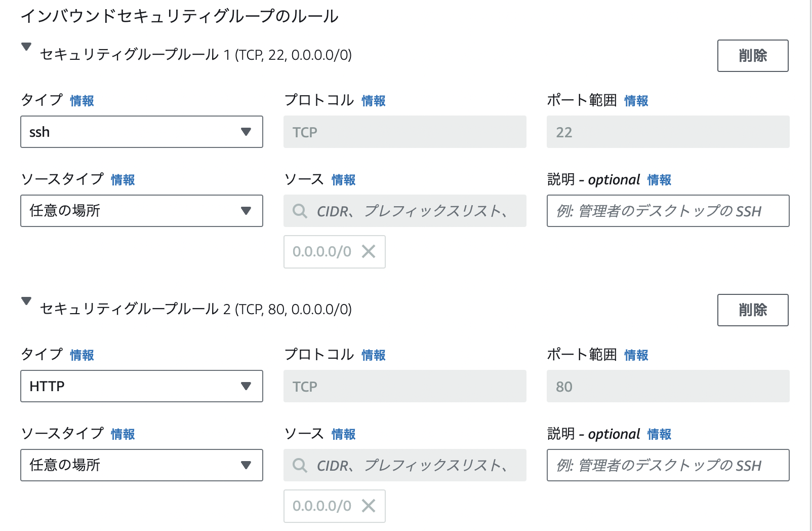The height and width of the screenshot is (531, 812).
Task: Click 削除 button for rule 1
Action: pyautogui.click(x=753, y=56)
